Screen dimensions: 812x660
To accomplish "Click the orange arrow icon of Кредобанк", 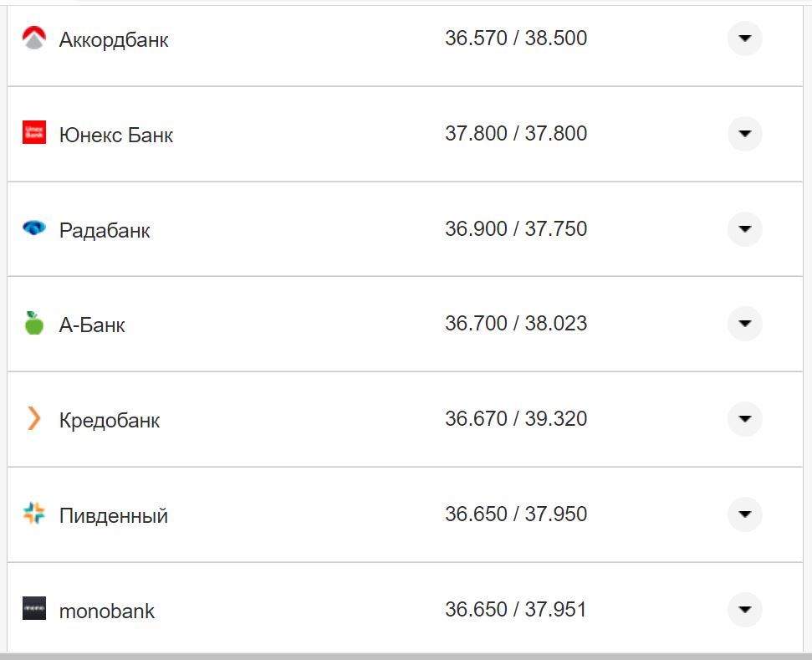I will click(x=33, y=419).
